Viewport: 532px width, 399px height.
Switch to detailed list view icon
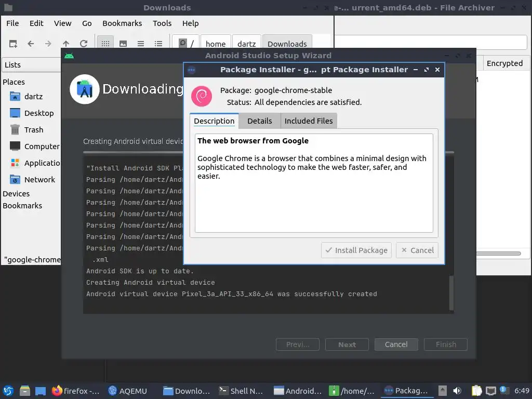(158, 44)
